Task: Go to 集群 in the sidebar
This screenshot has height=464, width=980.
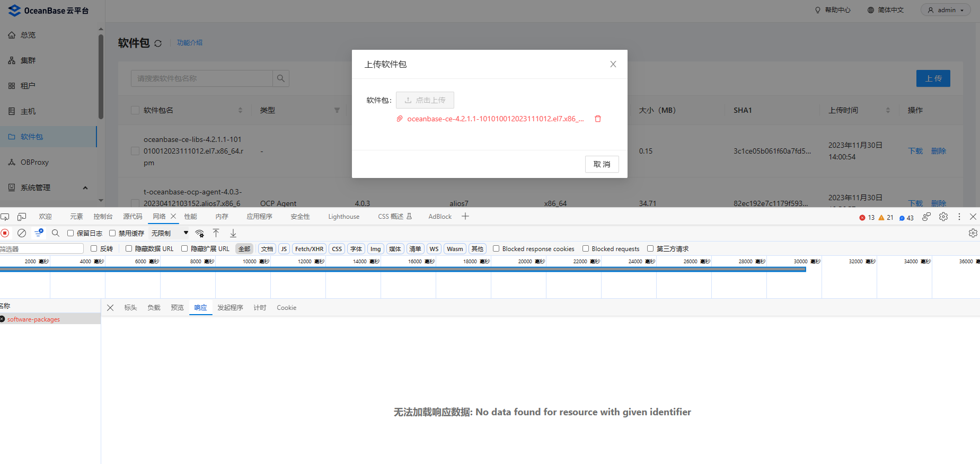Action: click(x=48, y=60)
